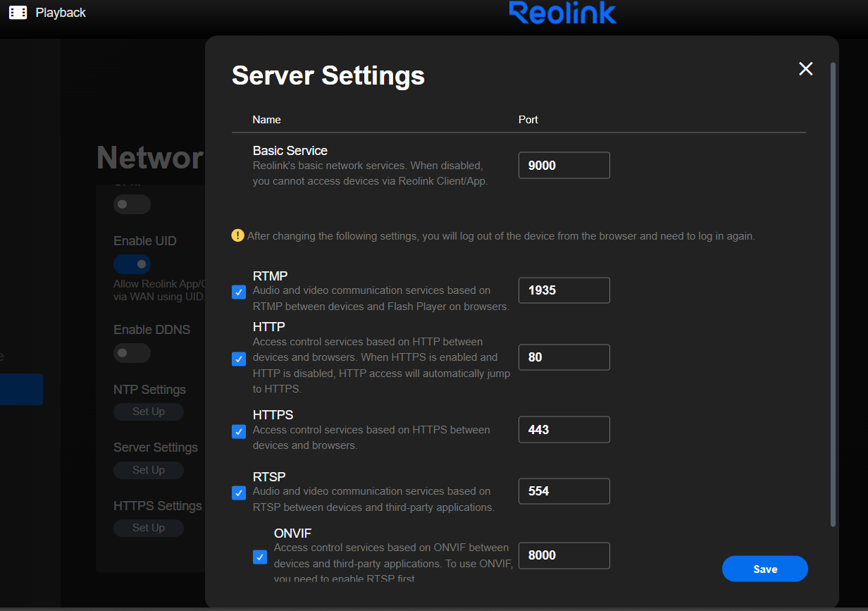Click the HTTPS Settings label in Network panel

point(158,506)
